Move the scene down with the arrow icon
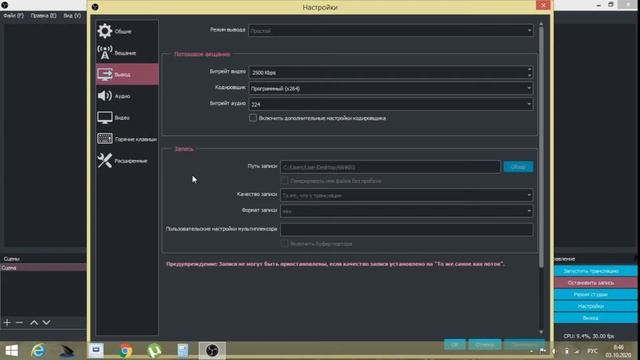The width and height of the screenshot is (640, 360). coord(47,322)
